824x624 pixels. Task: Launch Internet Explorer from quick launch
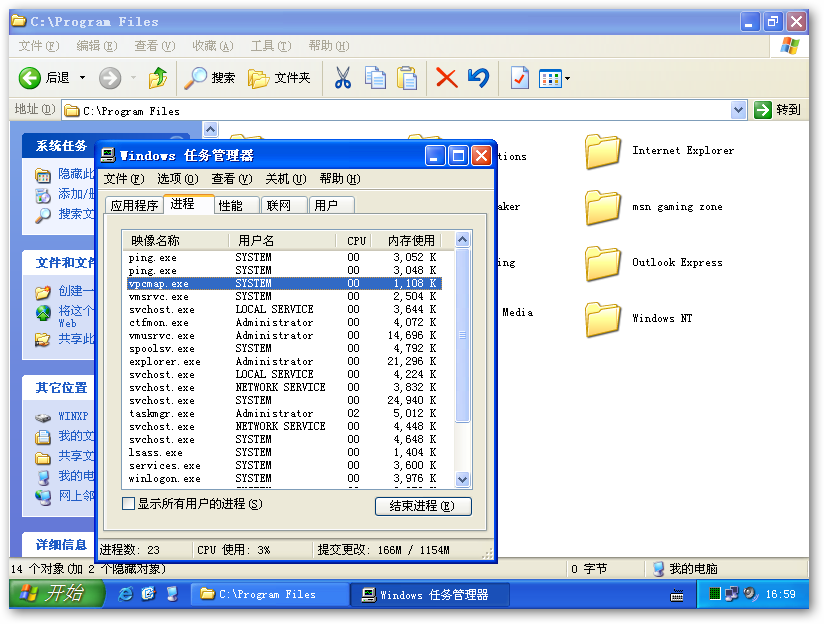coord(126,594)
